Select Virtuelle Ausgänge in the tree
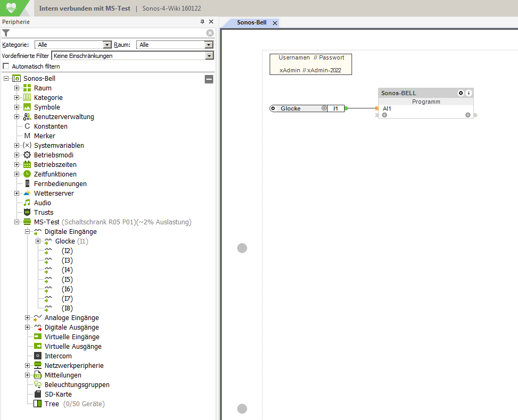The width and height of the screenshot is (518, 420). (73, 347)
